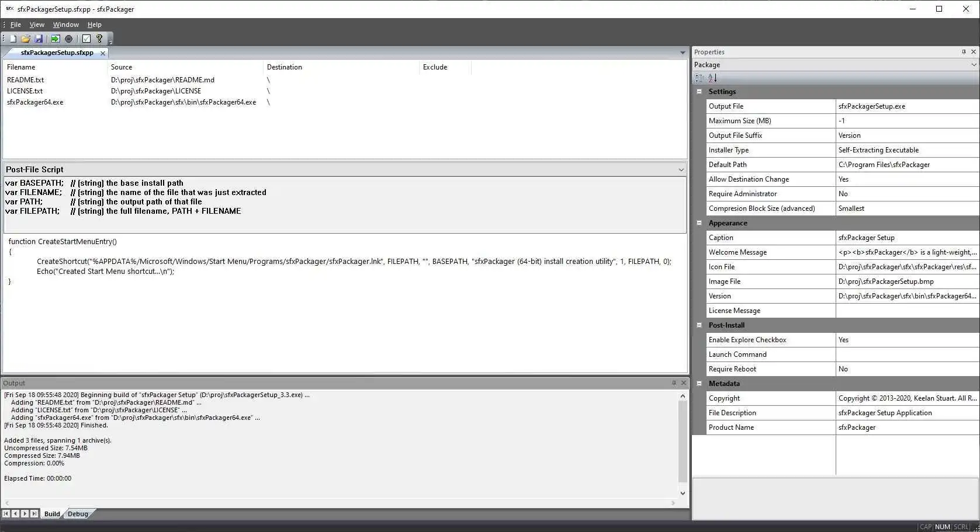Screen dimensions: 980x532
Task: Save the project with the floppy icon
Action: tap(39, 39)
